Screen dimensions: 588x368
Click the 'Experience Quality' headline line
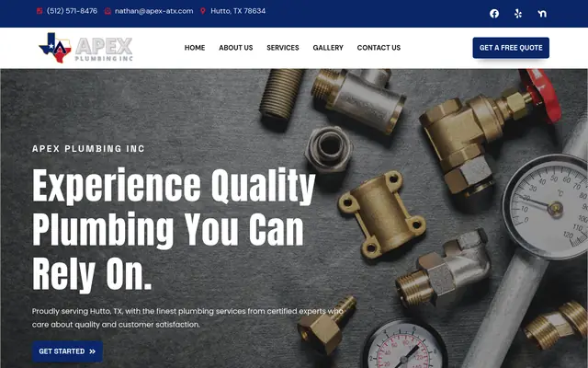pyautogui.click(x=174, y=186)
